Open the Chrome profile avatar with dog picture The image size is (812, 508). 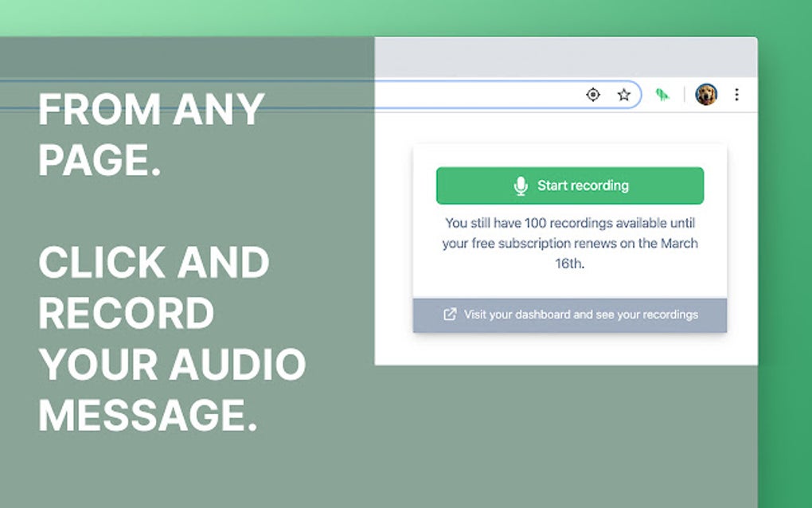coord(705,94)
